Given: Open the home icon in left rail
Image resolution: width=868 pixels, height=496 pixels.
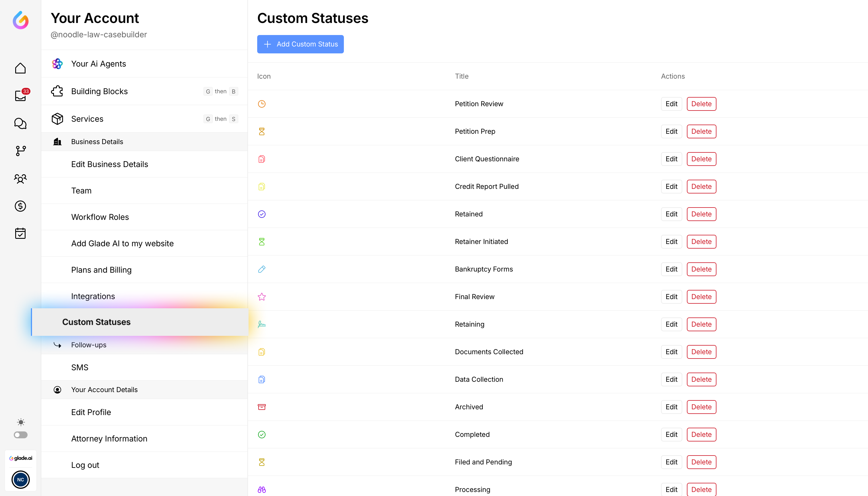Looking at the screenshot, I should 20,68.
